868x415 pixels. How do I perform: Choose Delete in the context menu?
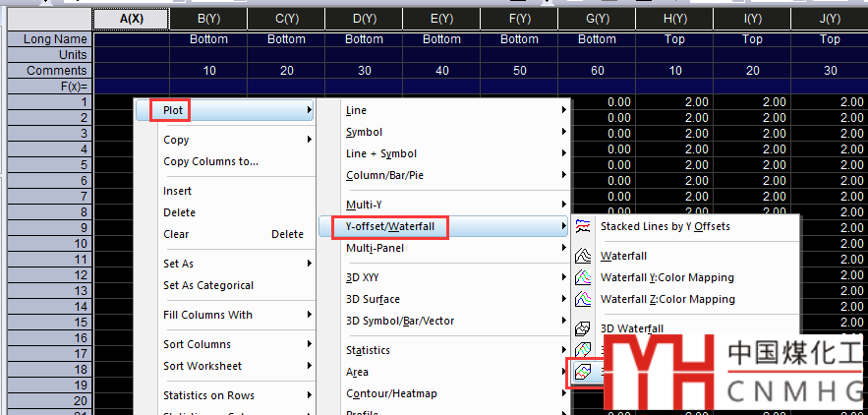[x=179, y=212]
